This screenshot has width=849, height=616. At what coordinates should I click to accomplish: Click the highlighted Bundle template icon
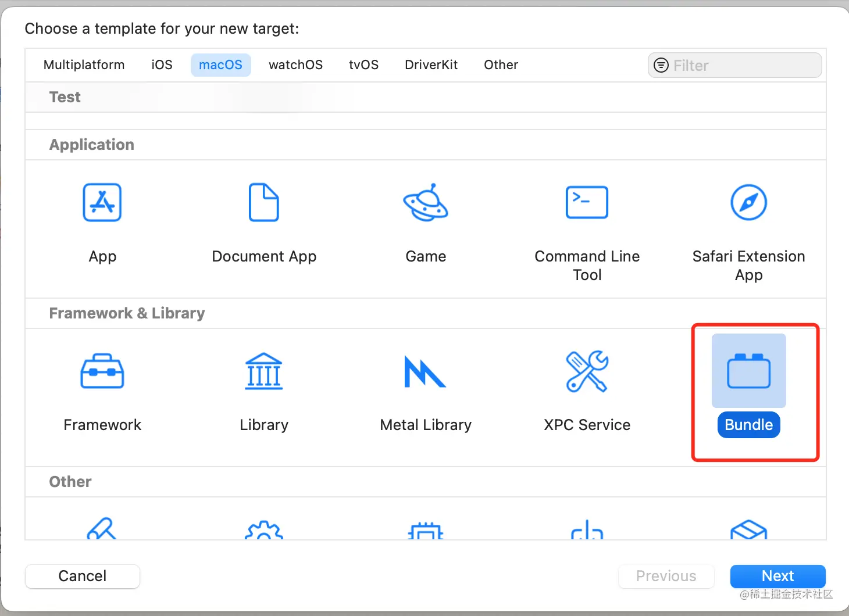point(749,371)
